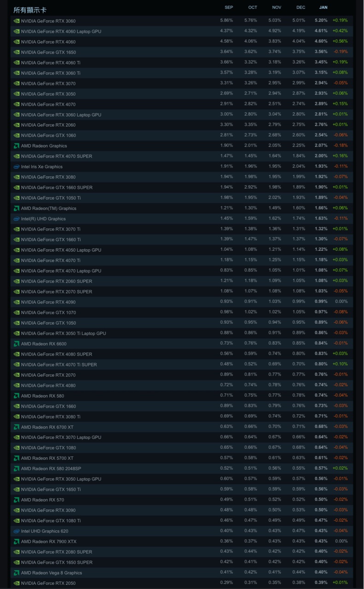This screenshot has height=589, width=364.
Task: Click the NOV column header
Action: coord(277,7)
